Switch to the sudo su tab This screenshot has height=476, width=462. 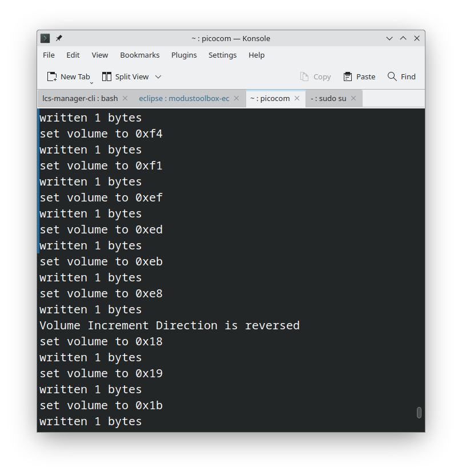pos(328,98)
